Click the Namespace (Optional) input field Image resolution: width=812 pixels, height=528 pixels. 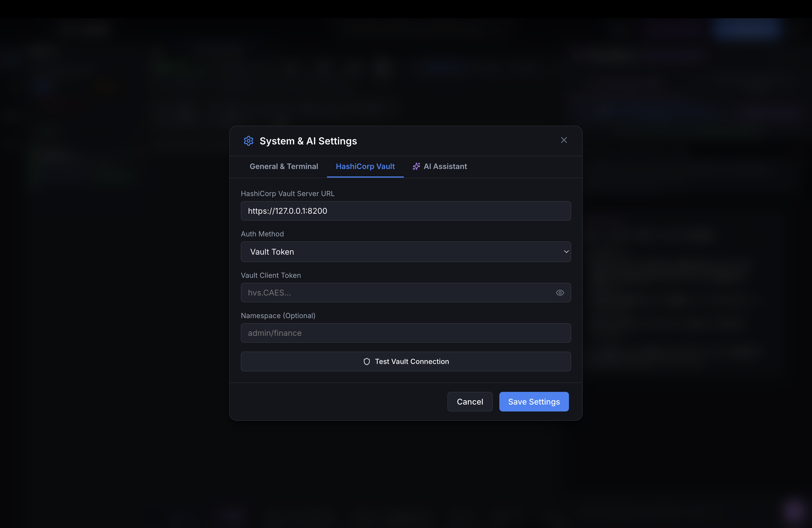pos(406,333)
